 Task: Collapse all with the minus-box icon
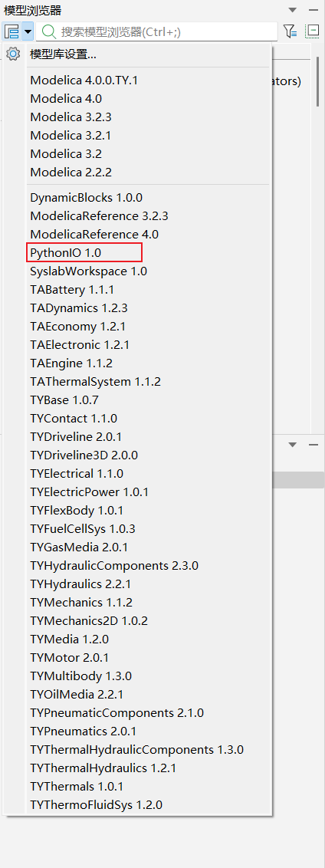312,31
